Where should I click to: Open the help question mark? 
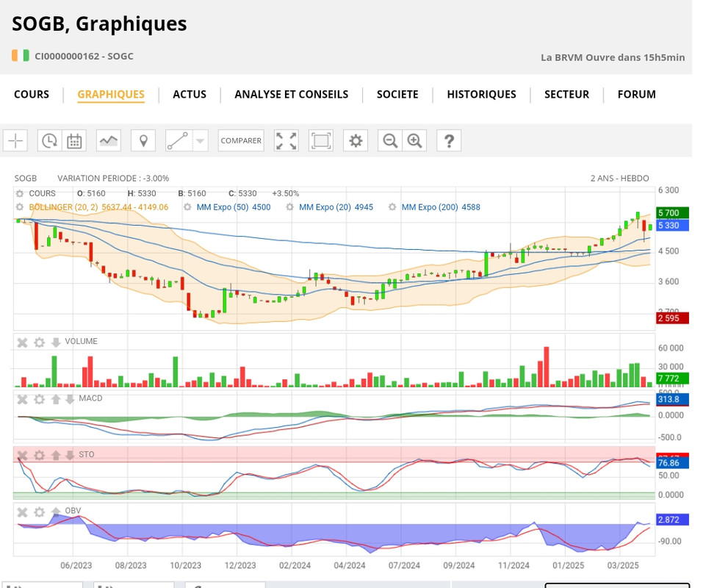pos(449,140)
